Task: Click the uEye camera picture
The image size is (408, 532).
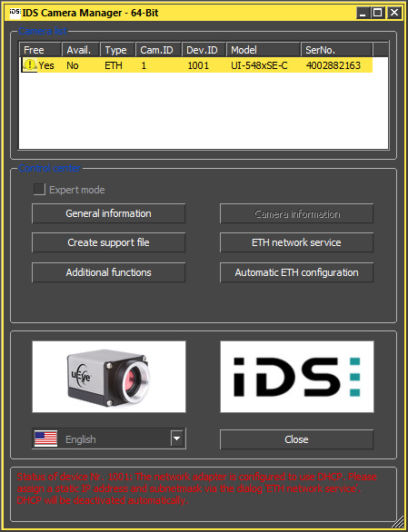Action: point(109,377)
